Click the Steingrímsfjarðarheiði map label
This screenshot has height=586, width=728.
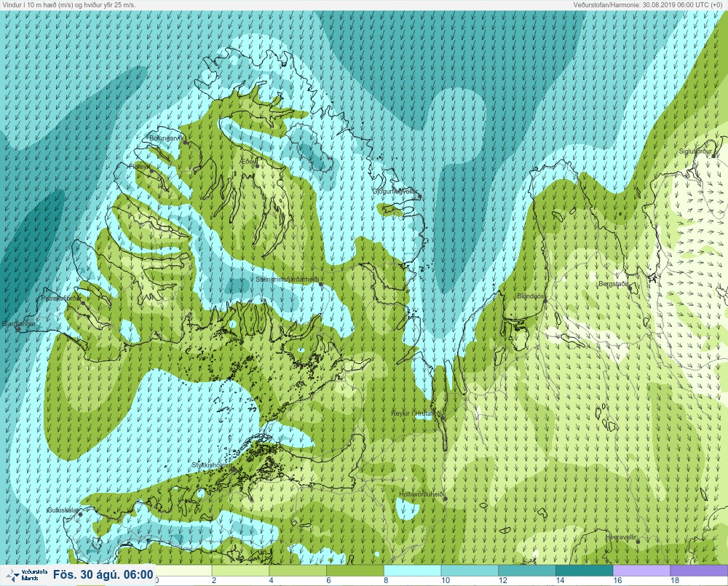tap(288, 280)
